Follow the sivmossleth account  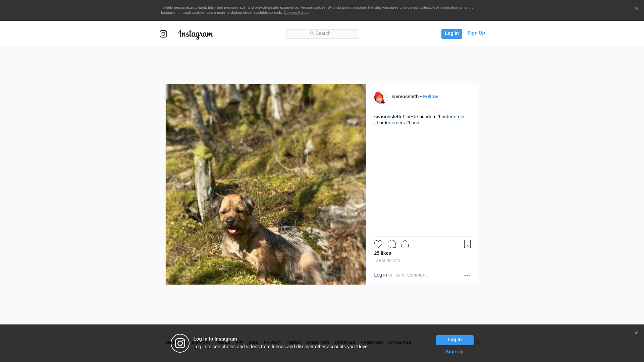coord(430,97)
